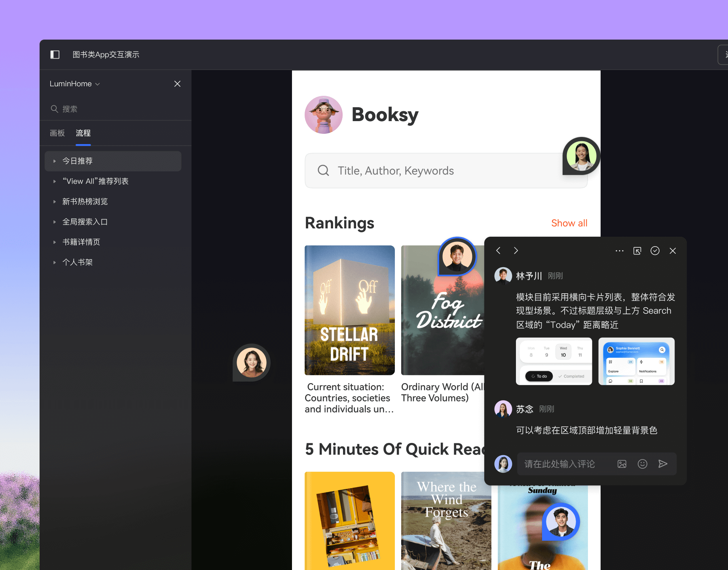
Task: Go to previous comment arrow
Action: tap(499, 251)
